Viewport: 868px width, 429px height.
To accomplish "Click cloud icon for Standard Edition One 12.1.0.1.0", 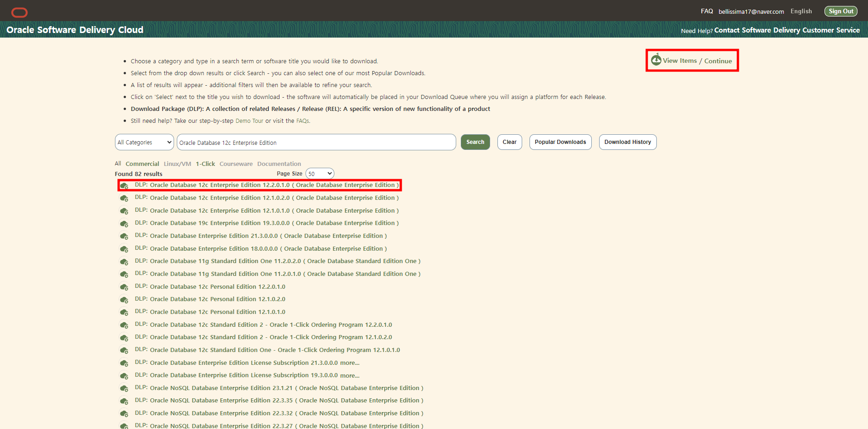I will coord(124,351).
